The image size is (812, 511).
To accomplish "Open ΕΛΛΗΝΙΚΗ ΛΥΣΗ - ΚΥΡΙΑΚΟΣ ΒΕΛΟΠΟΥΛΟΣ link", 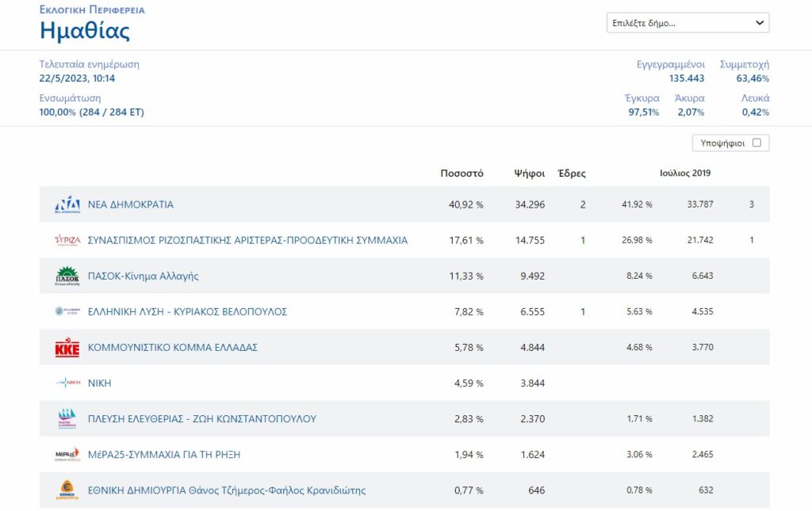I will [x=187, y=311].
